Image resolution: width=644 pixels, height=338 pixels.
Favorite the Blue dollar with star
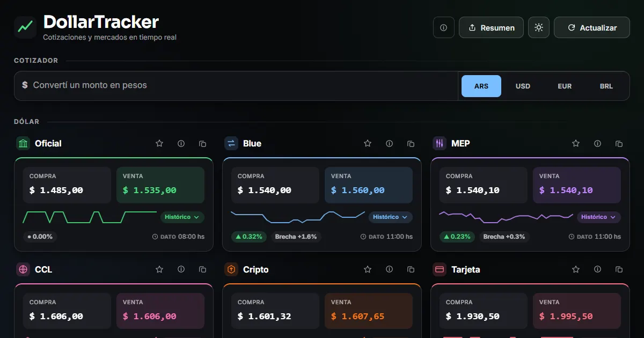pos(368,143)
